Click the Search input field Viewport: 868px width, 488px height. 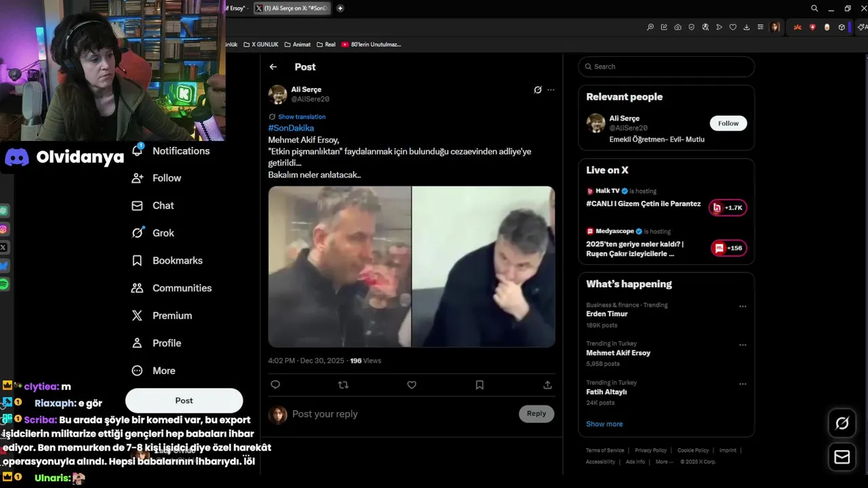point(667,66)
